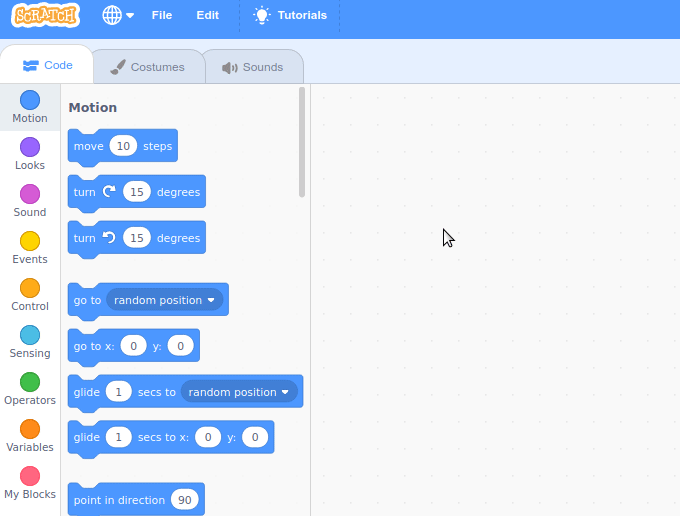Click the 'degrees' label on the clockwise turn block
680x516 pixels.
coord(178,192)
